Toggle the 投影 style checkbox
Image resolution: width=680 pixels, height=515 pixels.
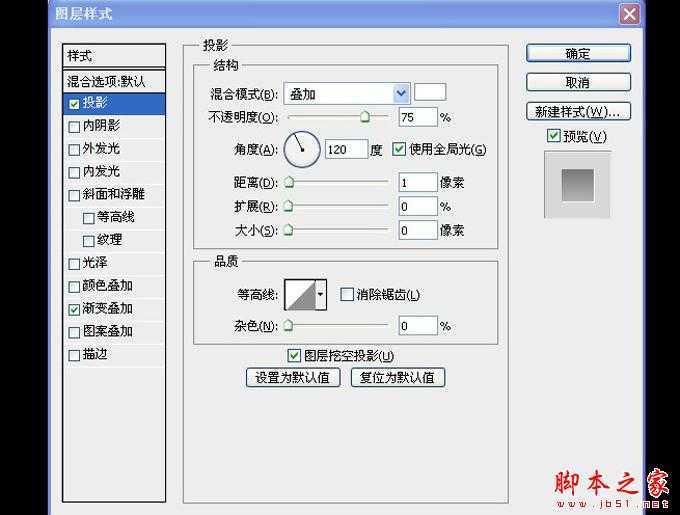click(74, 104)
